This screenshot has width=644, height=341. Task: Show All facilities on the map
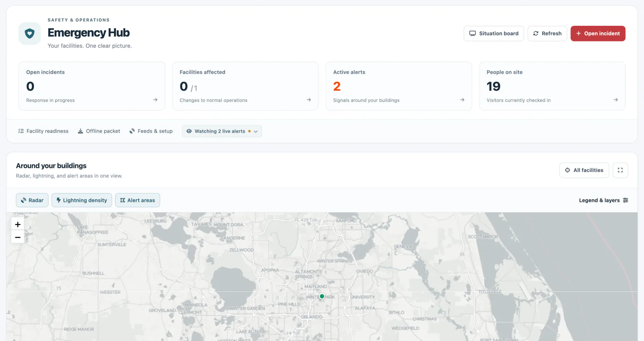[584, 170]
